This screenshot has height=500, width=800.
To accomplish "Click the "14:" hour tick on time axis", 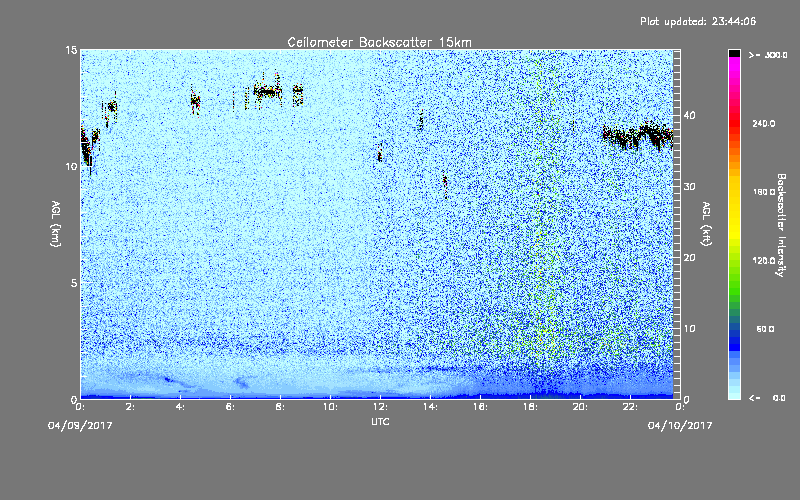I will [430, 407].
